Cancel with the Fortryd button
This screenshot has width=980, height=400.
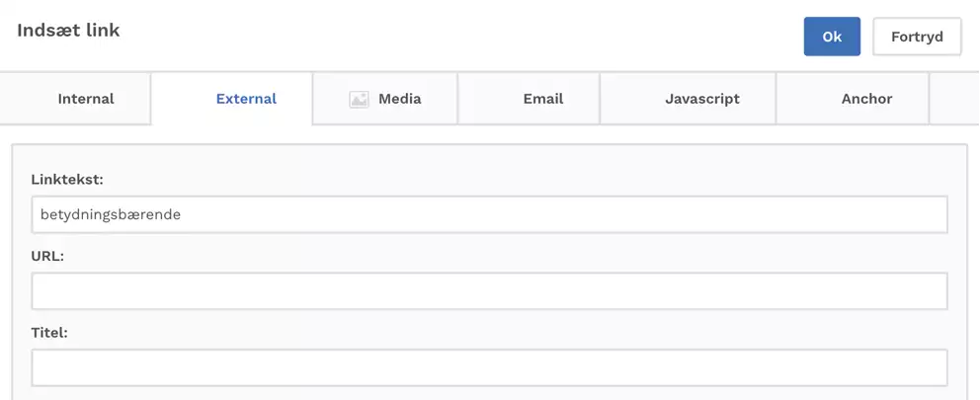point(917,37)
